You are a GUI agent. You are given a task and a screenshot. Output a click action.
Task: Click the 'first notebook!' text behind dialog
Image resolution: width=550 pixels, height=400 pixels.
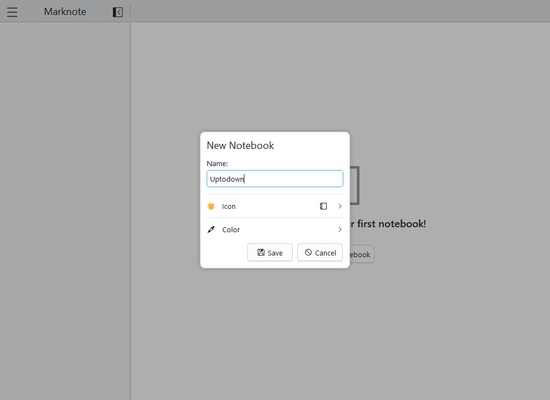click(391, 224)
